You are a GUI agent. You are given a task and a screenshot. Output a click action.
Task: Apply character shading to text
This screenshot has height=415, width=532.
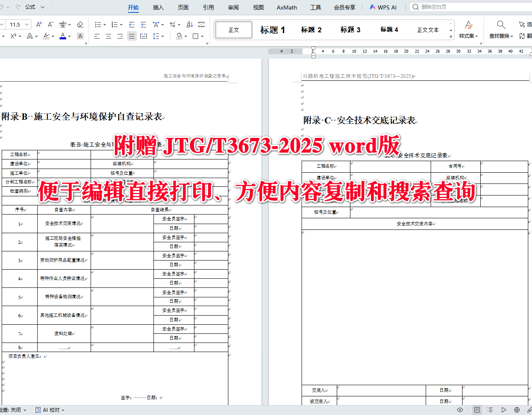[x=80, y=36]
